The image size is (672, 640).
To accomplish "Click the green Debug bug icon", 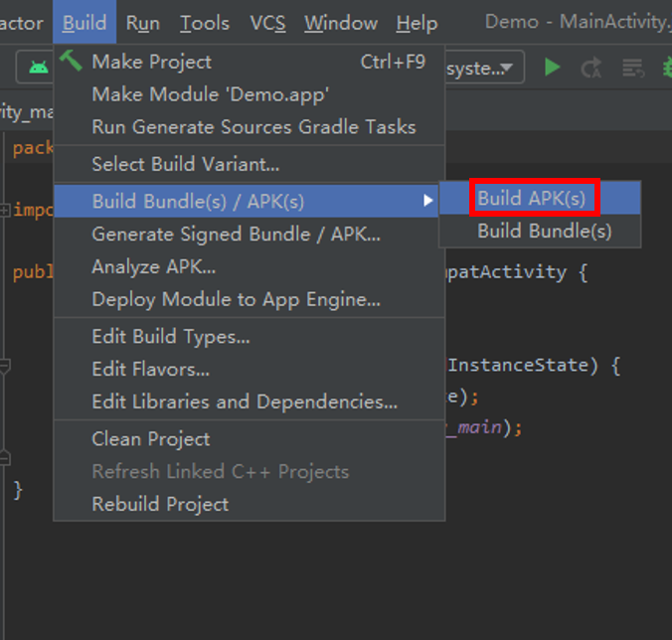I will (x=667, y=68).
